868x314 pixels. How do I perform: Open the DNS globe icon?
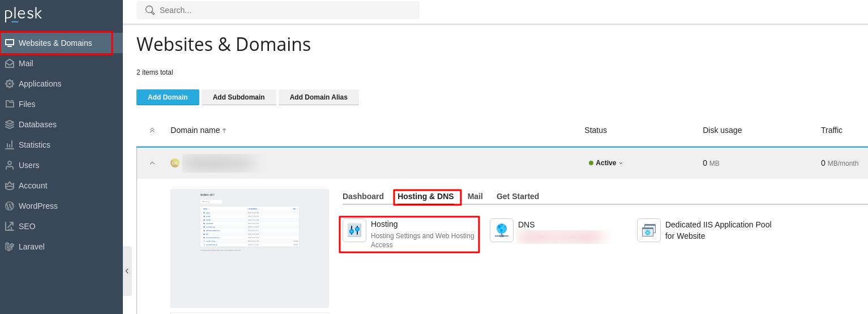[501, 230]
